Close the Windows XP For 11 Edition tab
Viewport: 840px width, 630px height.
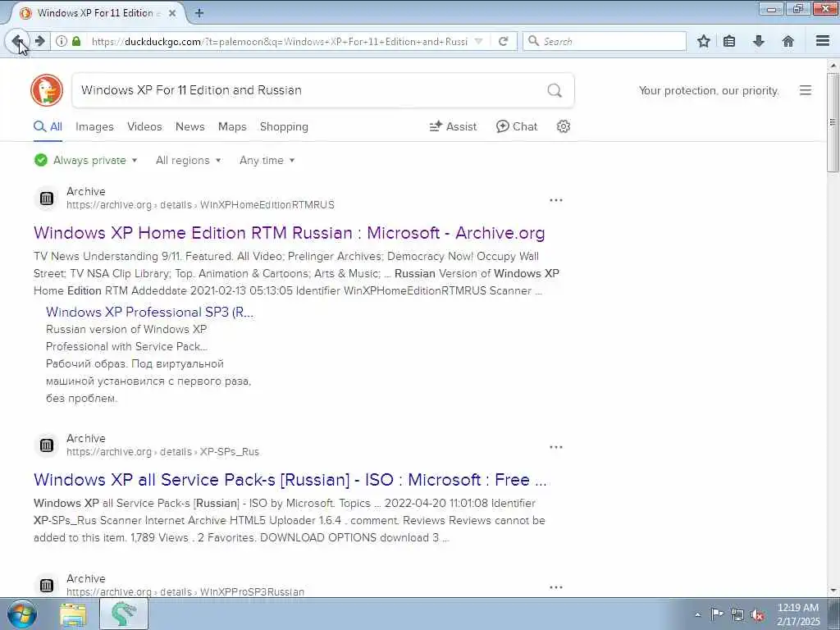click(172, 13)
